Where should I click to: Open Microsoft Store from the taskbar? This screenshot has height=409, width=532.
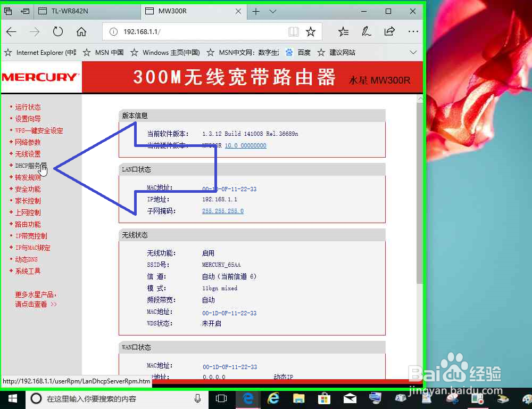click(x=324, y=398)
